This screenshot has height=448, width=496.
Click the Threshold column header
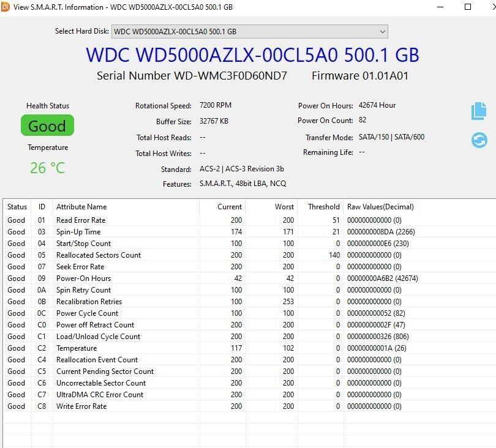coord(321,207)
